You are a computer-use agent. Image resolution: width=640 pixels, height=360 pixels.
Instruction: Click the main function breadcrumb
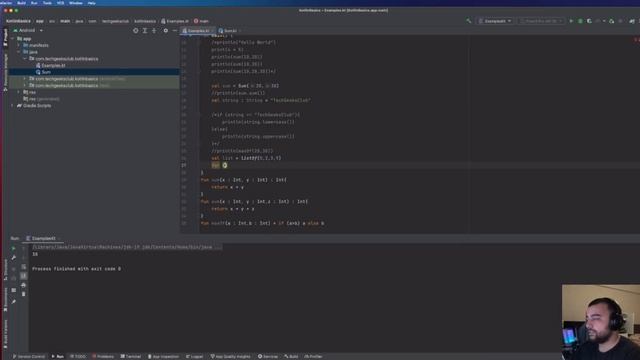click(x=201, y=21)
